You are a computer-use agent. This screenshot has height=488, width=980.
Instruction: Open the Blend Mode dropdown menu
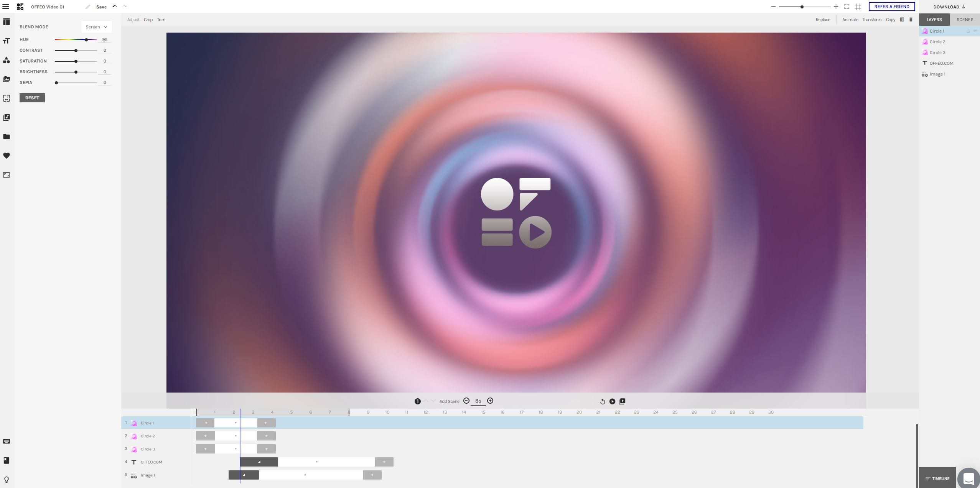click(96, 27)
